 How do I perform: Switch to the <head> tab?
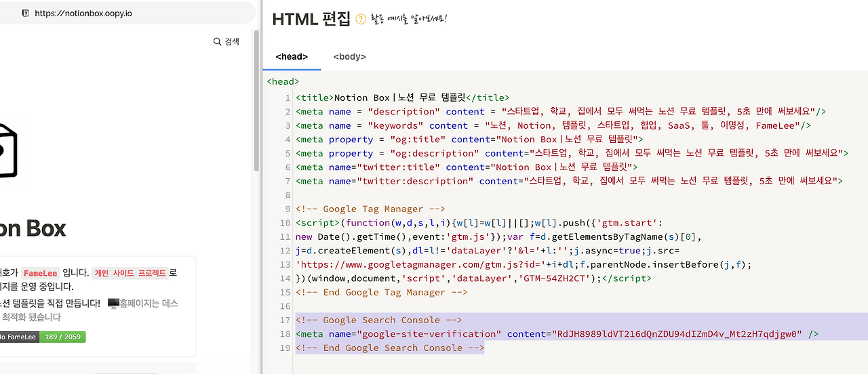click(292, 57)
